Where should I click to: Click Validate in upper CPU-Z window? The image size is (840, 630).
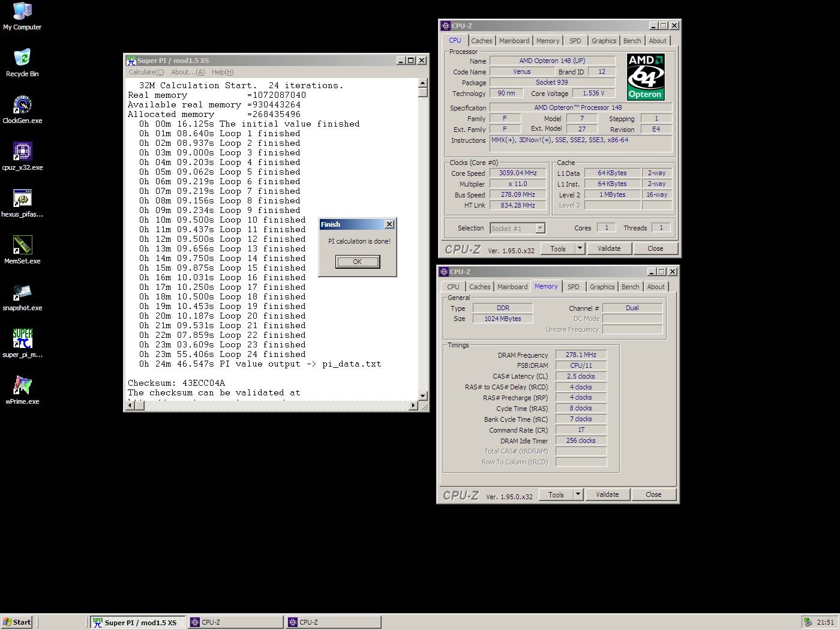tap(609, 248)
